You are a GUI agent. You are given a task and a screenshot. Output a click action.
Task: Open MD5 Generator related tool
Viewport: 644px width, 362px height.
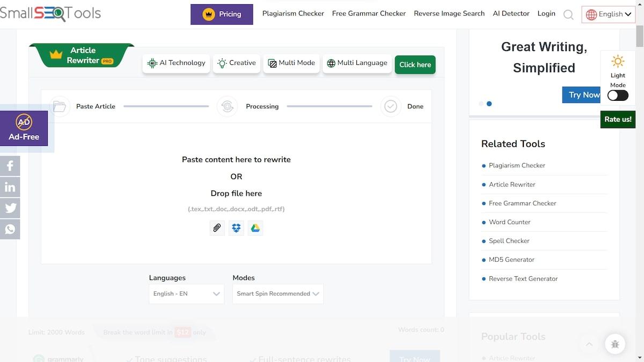[511, 260]
